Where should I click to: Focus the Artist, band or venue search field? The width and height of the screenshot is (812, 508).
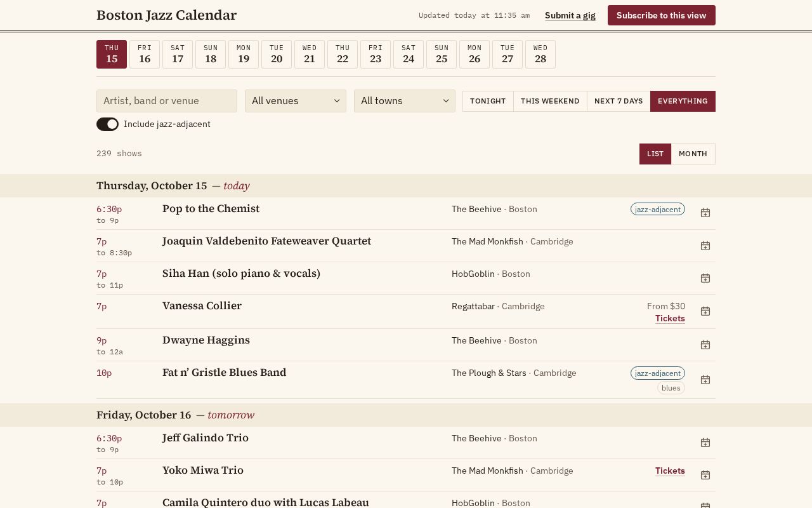coord(167,101)
